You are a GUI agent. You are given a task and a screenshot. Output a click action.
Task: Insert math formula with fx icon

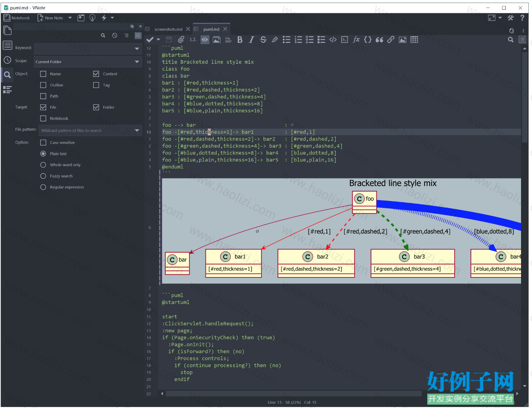[x=356, y=40]
